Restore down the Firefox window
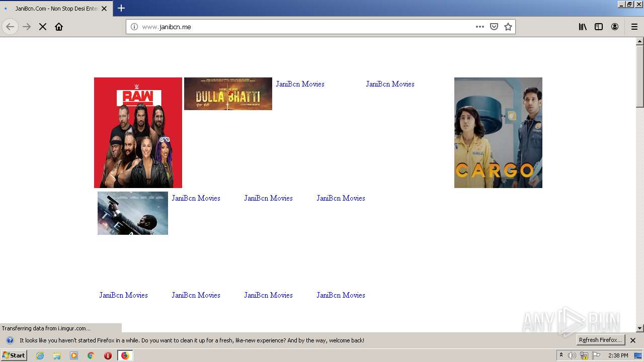The height and width of the screenshot is (362, 644). (630, 4)
